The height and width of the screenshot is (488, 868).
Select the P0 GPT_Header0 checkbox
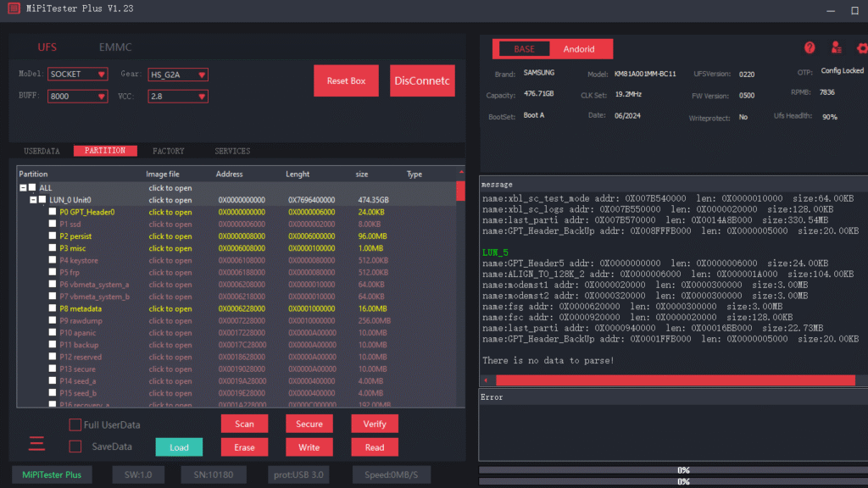pos(53,212)
